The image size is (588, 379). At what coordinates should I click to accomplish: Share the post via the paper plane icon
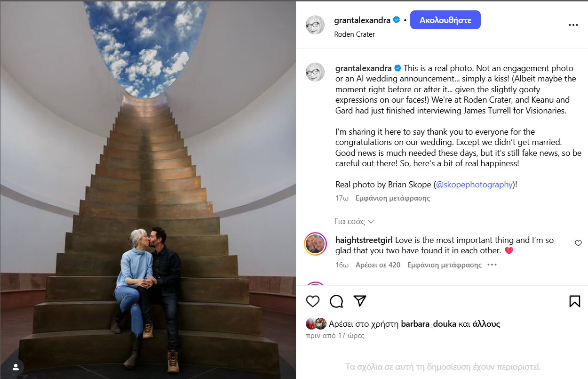click(x=360, y=301)
